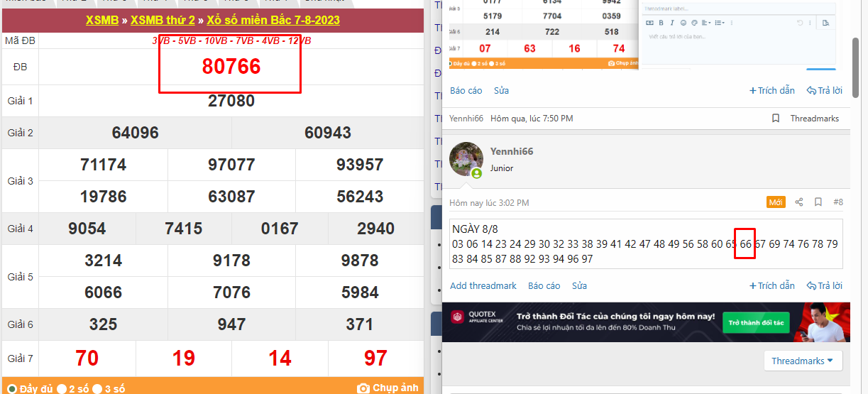Viewport: 868px width, 394px height.
Task: Click Giải 5 number 7076
Action: [x=231, y=292]
